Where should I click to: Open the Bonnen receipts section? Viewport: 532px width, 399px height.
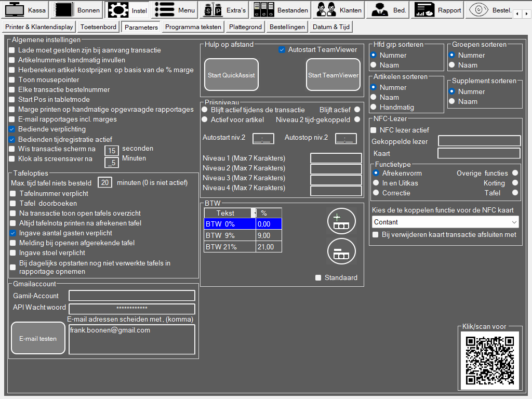[x=77, y=10]
